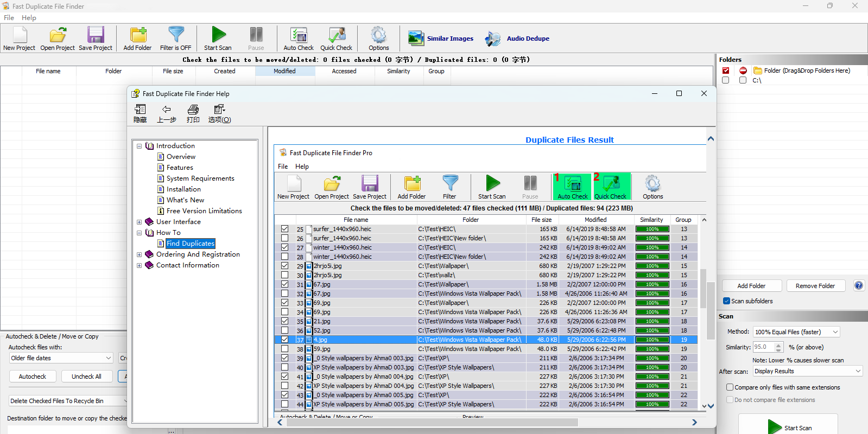Viewport: 868px width, 434px height.
Task: Open Project via the main toolbar icon
Action: click(58, 35)
